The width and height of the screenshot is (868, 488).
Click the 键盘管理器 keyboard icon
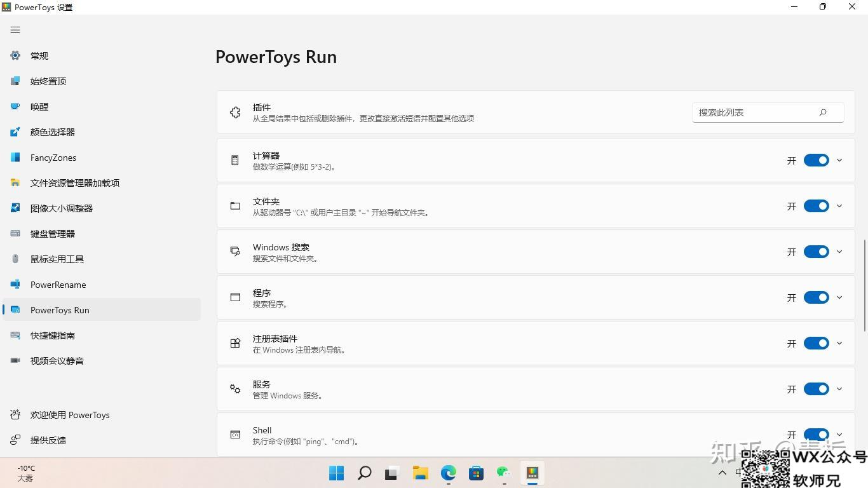15,234
